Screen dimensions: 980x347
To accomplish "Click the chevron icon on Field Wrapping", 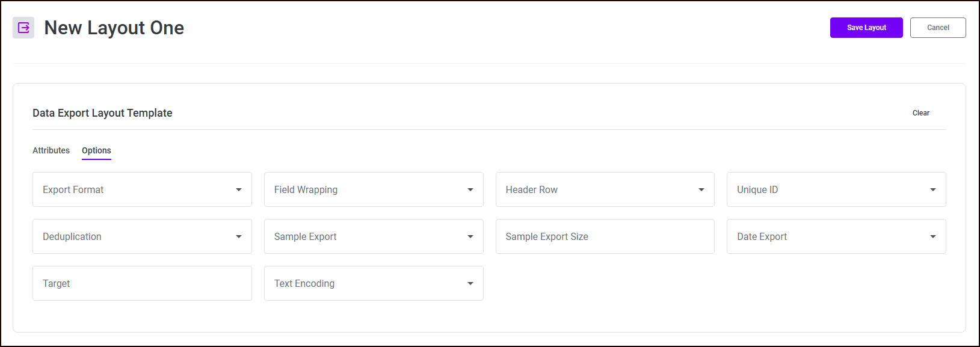I will tap(470, 189).
